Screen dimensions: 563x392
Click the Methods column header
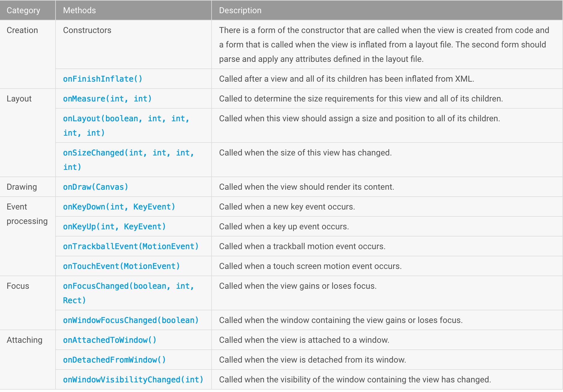79,11
